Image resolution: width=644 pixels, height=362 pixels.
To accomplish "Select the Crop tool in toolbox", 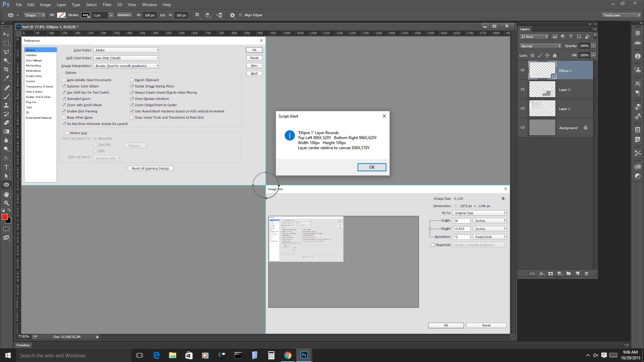I will click(x=6, y=69).
